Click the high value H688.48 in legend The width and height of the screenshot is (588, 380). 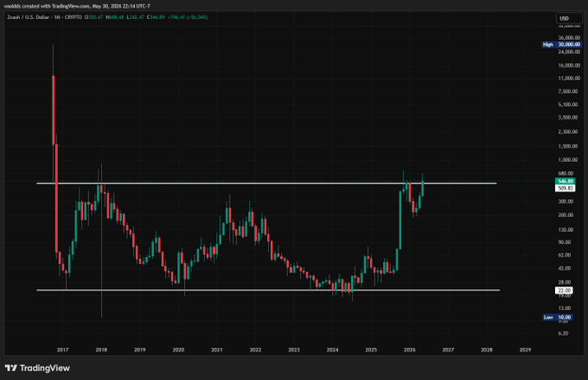click(x=115, y=17)
